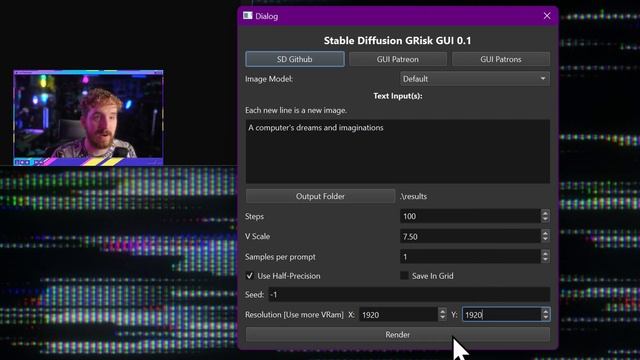The width and height of the screenshot is (640, 360).
Task: Click the 'Stable Diffusion GRisk GUI 0.1' heading
Action: pos(398,41)
